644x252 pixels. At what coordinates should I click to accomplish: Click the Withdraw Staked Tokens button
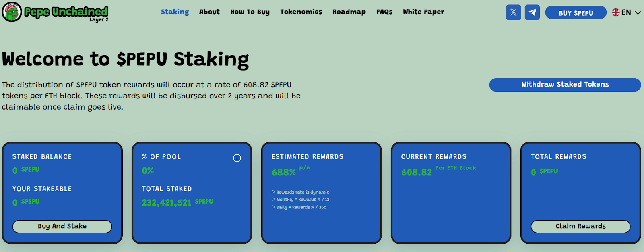565,85
